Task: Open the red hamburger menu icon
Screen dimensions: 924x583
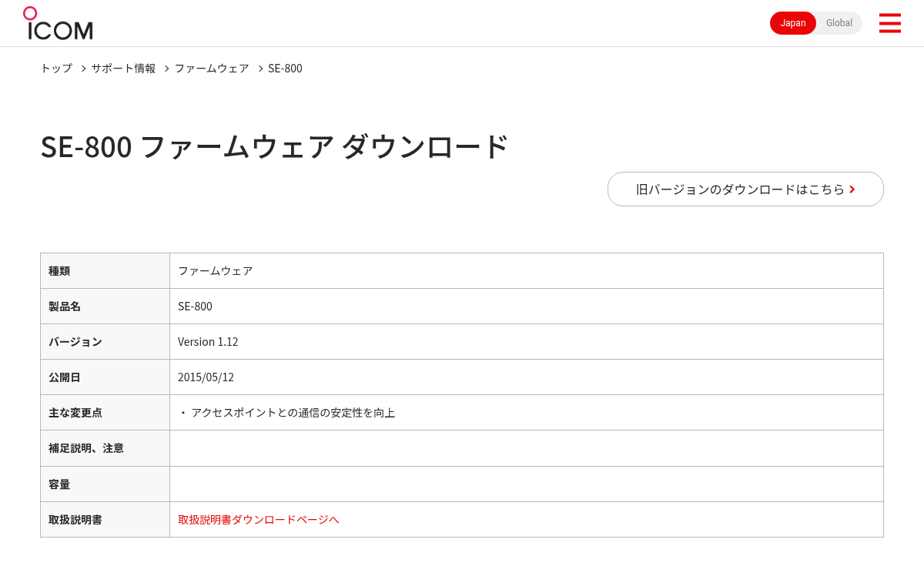Action: pos(889,23)
